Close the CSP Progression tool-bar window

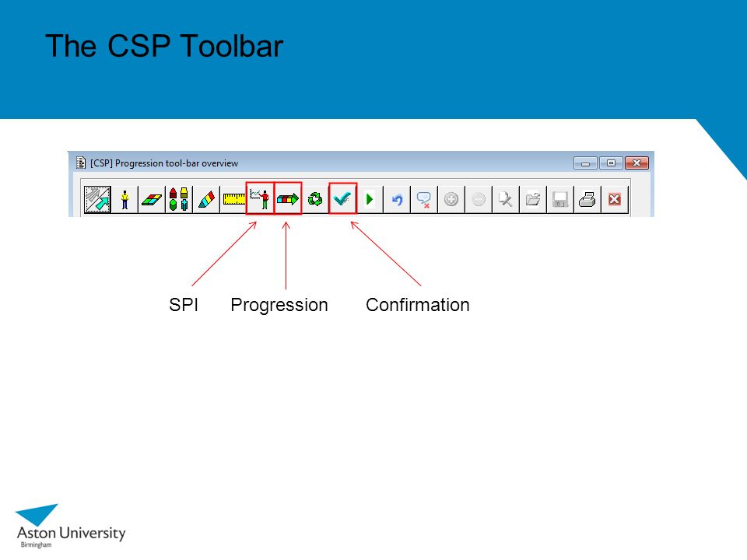[x=637, y=163]
